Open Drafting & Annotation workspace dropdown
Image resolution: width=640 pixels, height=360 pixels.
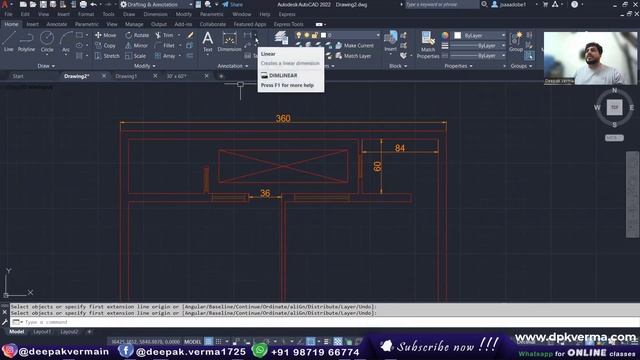point(156,4)
